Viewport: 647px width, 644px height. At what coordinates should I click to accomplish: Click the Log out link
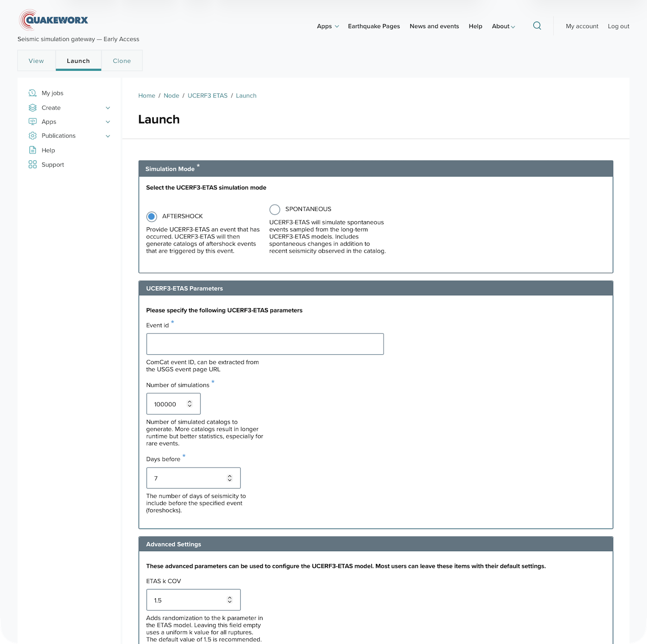[x=618, y=26]
